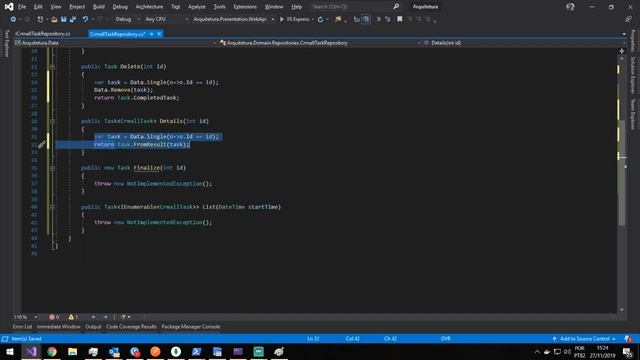Click the Finalize method name
The width and height of the screenshot is (640, 360).
click(x=147, y=168)
